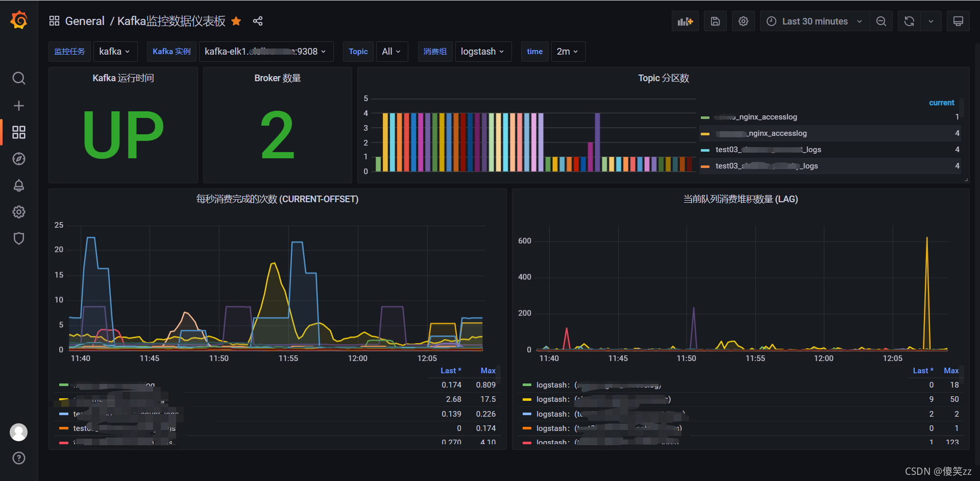Click the purple bar peaking in Topic chart

tap(597, 142)
